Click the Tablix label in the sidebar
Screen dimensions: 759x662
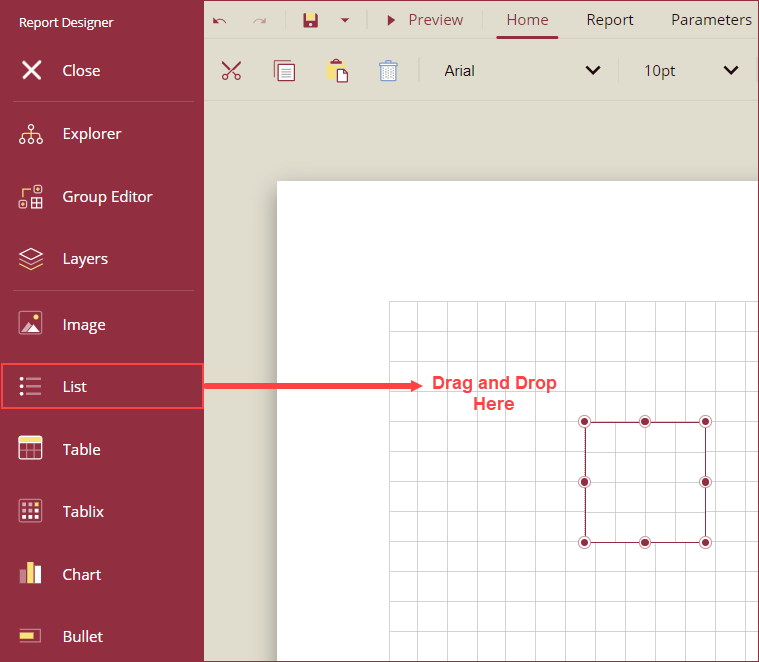point(83,512)
